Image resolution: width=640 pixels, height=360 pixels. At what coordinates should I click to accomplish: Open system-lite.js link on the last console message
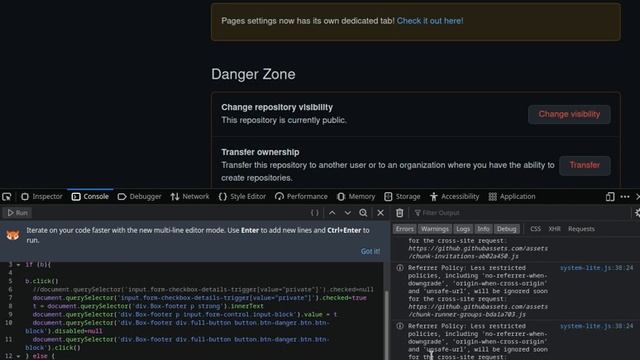(x=596, y=326)
